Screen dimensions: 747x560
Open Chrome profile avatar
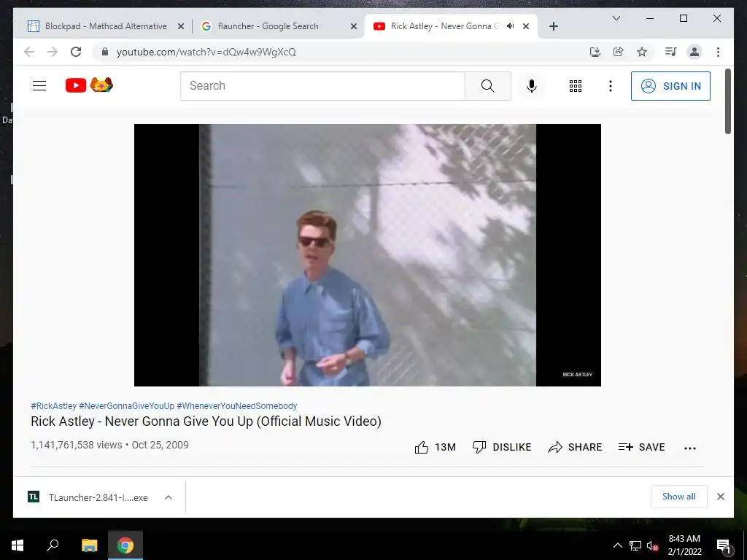[x=694, y=52]
